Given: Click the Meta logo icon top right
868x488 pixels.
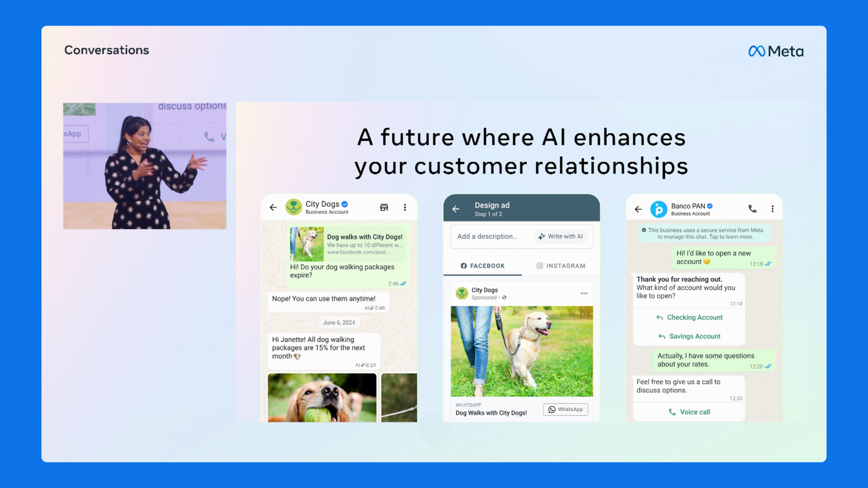Looking at the screenshot, I should click(x=752, y=51).
